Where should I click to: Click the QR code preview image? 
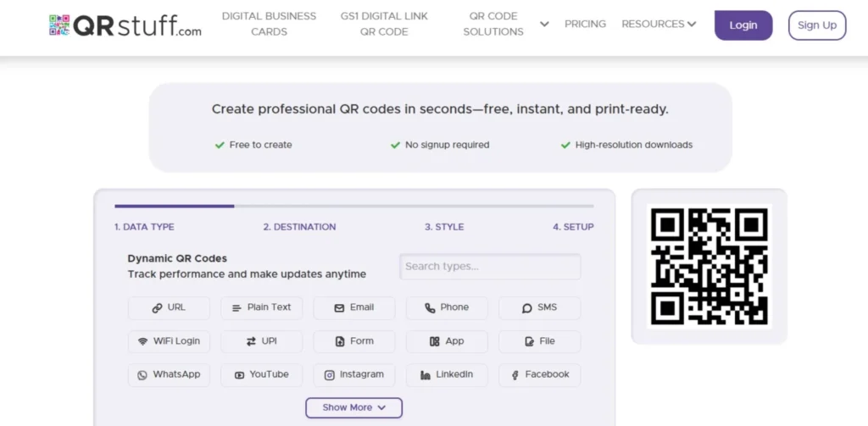(709, 266)
